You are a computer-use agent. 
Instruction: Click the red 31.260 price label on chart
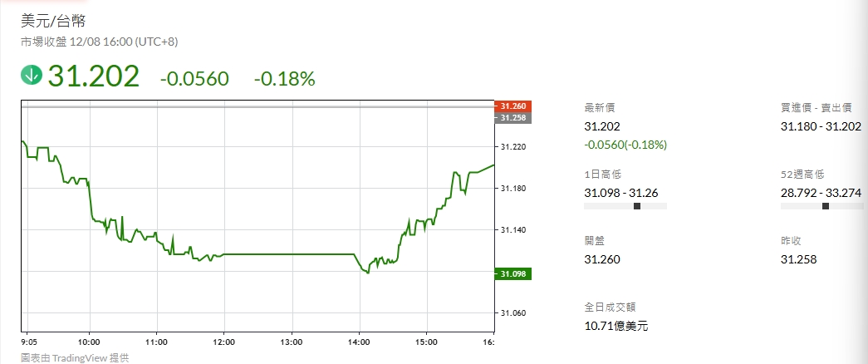coord(512,106)
